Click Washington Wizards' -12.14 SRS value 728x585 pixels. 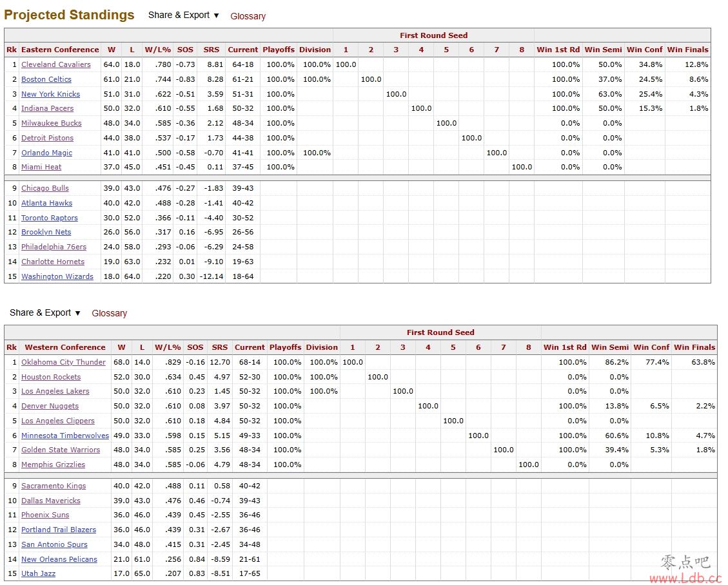(212, 276)
